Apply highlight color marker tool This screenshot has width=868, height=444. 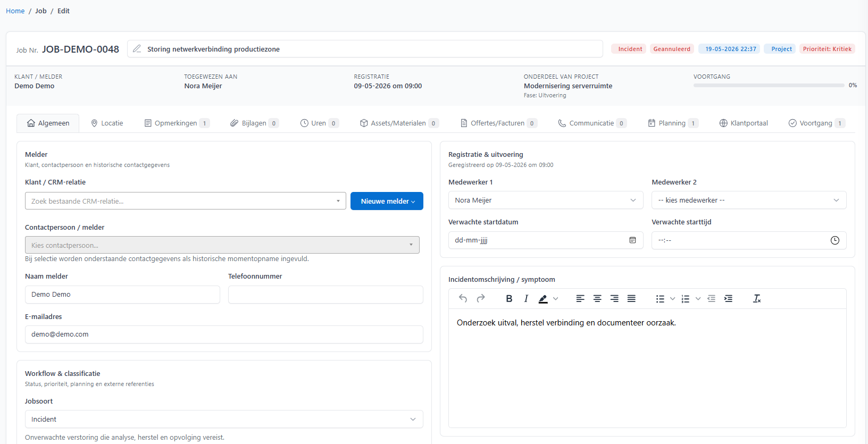(543, 299)
